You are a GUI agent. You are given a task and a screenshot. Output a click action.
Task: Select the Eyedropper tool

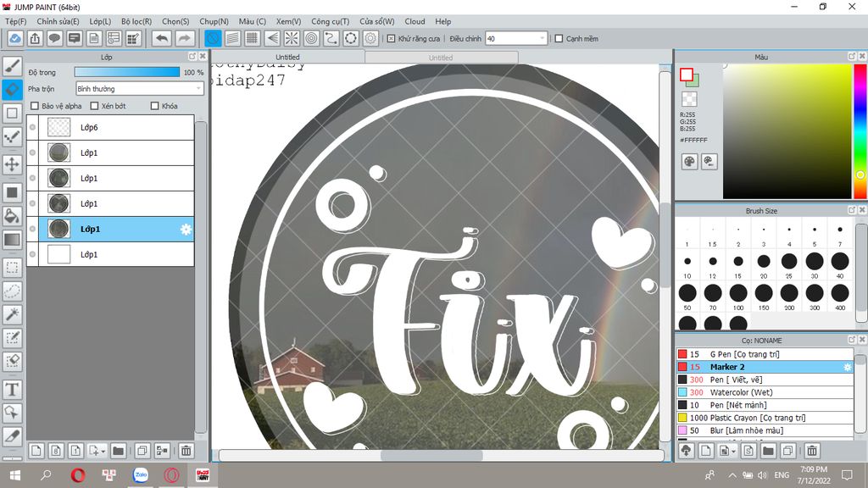tap(12, 436)
